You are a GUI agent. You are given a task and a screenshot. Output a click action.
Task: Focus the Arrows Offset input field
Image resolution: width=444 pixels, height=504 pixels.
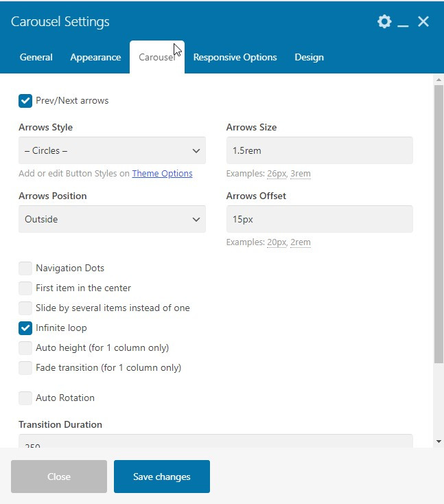pyautogui.click(x=320, y=219)
